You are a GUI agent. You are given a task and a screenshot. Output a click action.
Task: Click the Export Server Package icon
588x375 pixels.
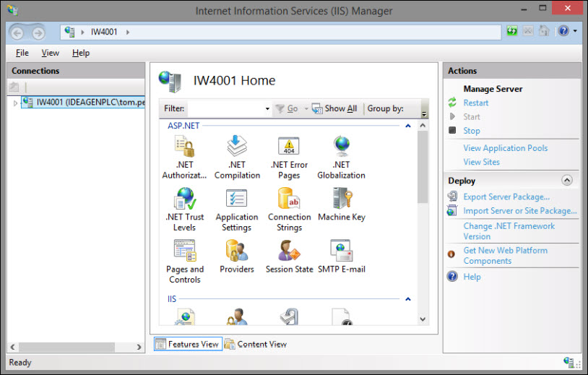pyautogui.click(x=452, y=196)
